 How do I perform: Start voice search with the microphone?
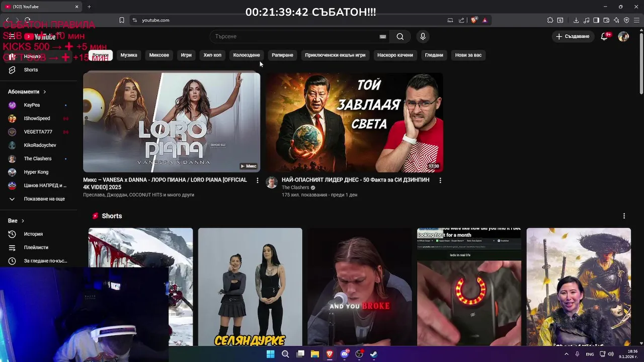(x=423, y=36)
